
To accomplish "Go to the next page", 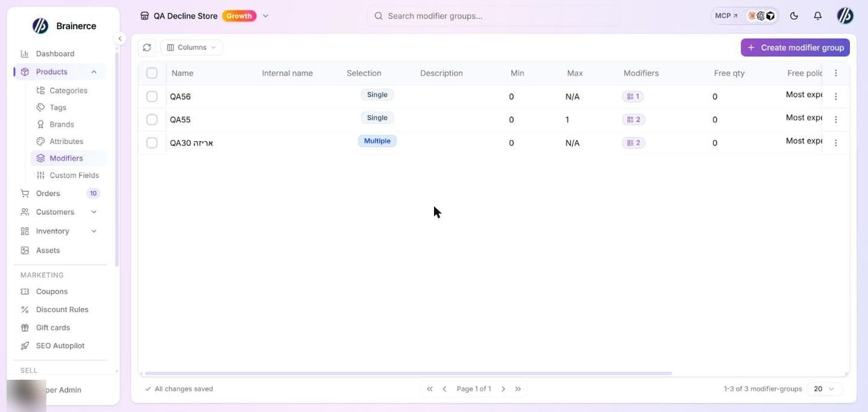I will [x=503, y=389].
